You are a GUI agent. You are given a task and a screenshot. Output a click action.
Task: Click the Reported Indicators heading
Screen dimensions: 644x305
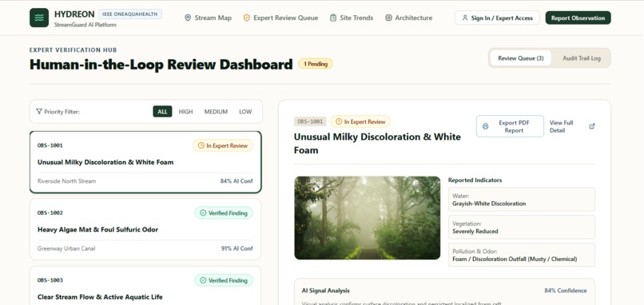pos(475,180)
